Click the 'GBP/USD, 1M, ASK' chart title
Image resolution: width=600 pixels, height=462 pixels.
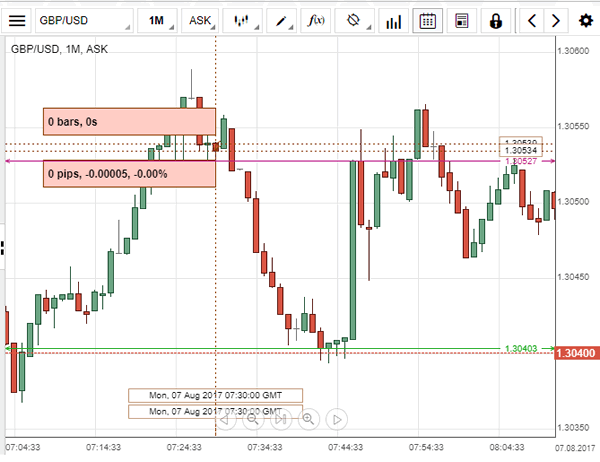(59, 49)
